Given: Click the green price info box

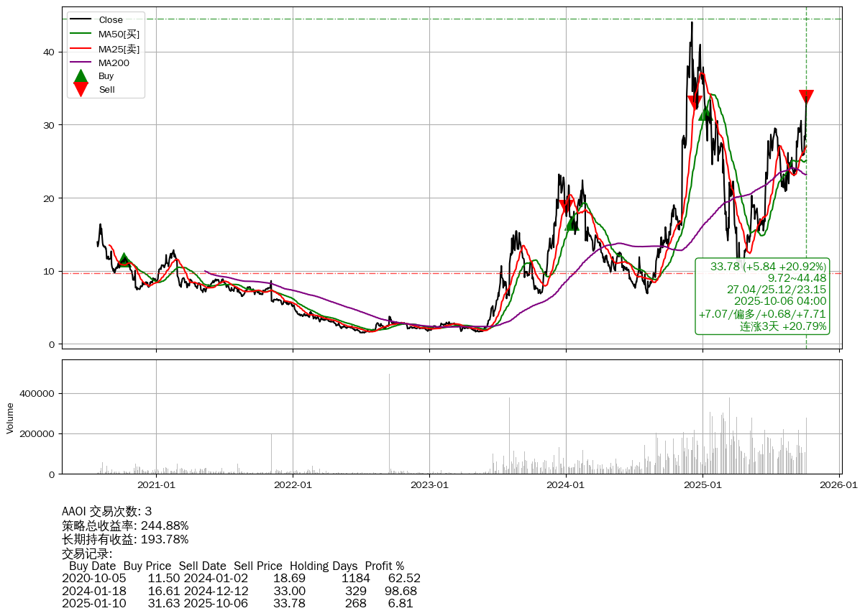Looking at the screenshot, I should [762, 296].
